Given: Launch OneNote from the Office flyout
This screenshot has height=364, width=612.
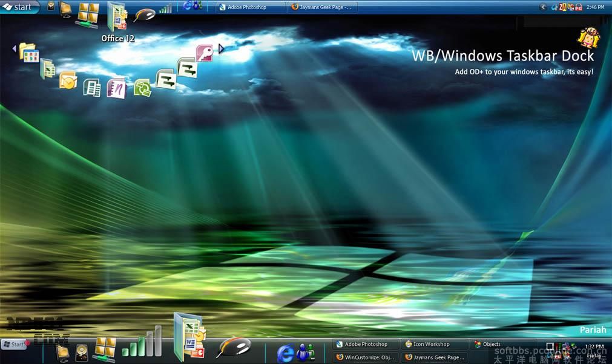Looking at the screenshot, I should 116,88.
